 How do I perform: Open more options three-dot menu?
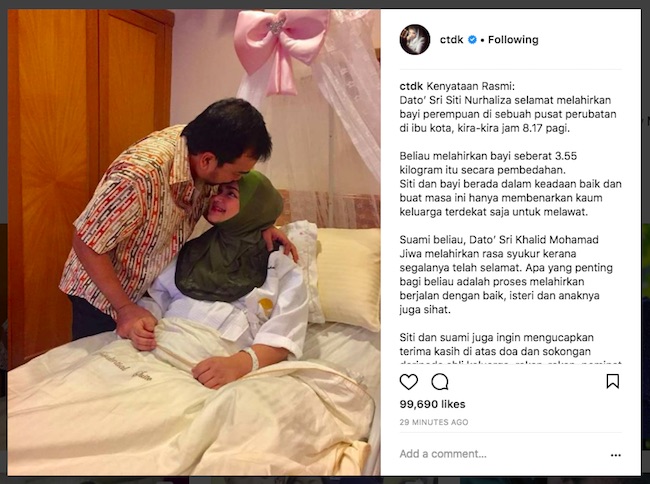coord(616,455)
